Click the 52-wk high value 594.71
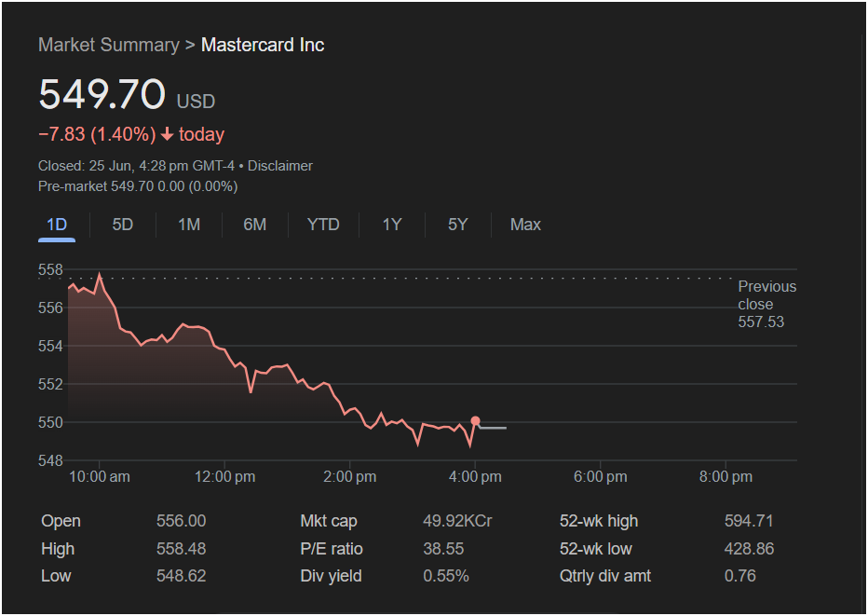The height and width of the screenshot is (616, 868). (749, 521)
